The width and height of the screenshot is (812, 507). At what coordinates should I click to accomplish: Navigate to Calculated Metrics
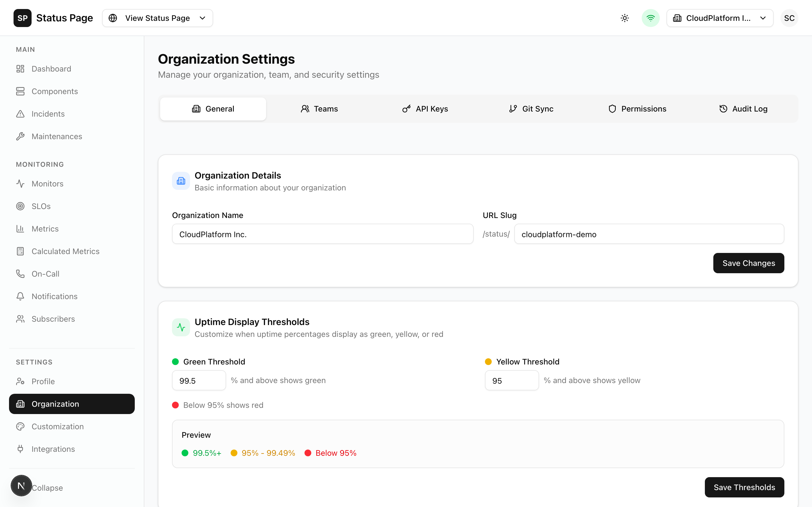pos(65,251)
